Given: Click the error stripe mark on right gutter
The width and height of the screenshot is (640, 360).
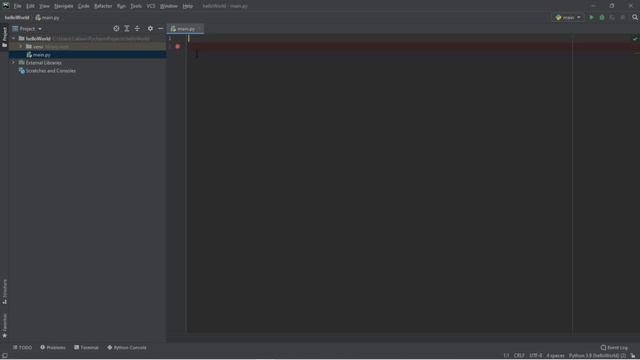Looking at the screenshot, I should pyautogui.click(x=637, y=53).
